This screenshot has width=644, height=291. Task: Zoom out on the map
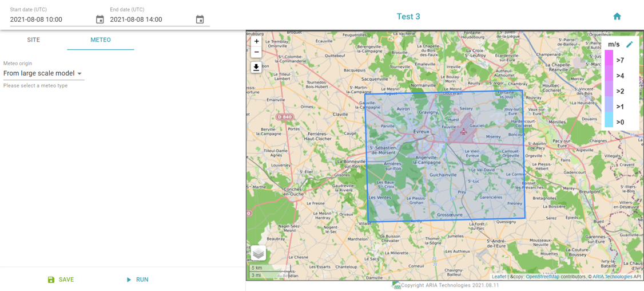256,52
